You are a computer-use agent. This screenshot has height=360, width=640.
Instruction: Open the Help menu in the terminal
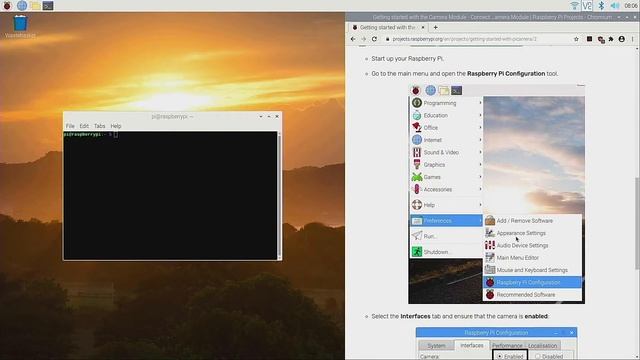(116, 126)
